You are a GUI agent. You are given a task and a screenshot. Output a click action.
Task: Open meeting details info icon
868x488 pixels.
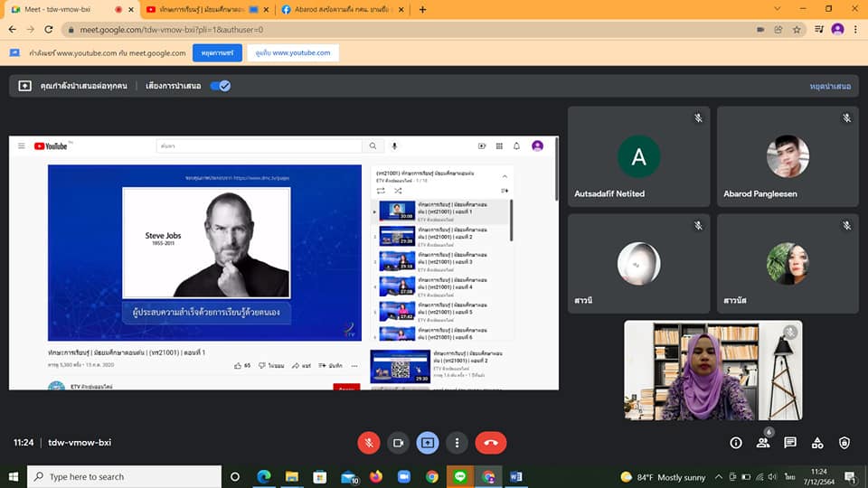736,443
